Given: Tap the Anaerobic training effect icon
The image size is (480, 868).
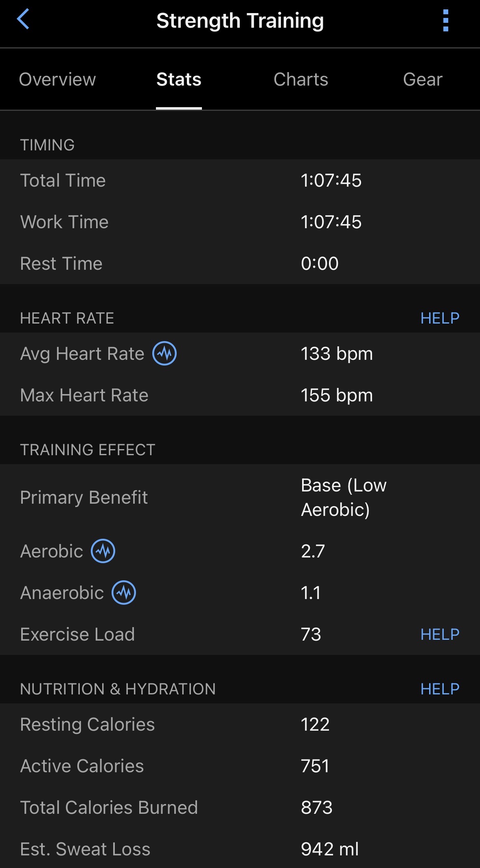Looking at the screenshot, I should pyautogui.click(x=124, y=593).
